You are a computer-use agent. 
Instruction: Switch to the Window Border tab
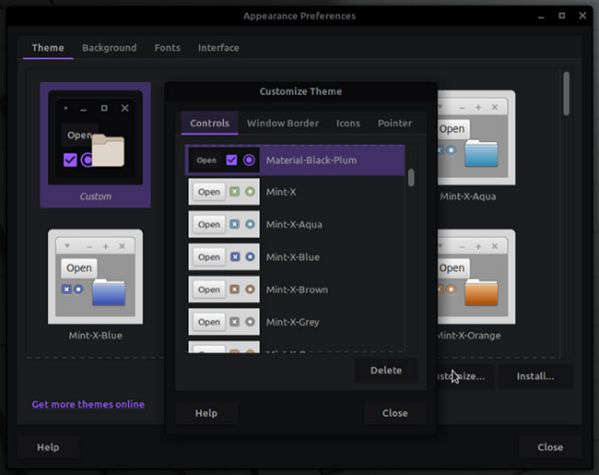283,123
